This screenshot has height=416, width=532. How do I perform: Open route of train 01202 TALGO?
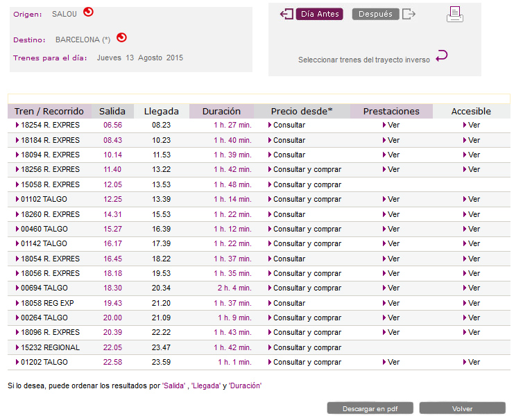coord(42,363)
